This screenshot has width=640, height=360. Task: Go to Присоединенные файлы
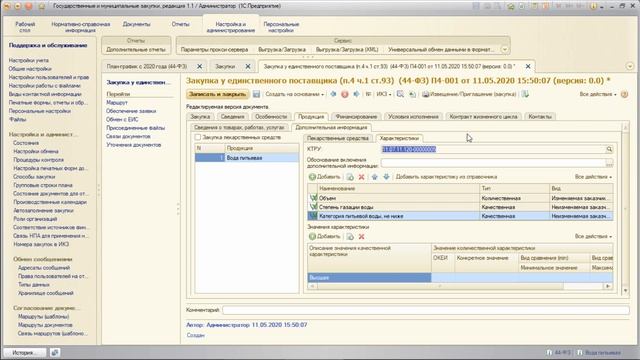(135, 128)
